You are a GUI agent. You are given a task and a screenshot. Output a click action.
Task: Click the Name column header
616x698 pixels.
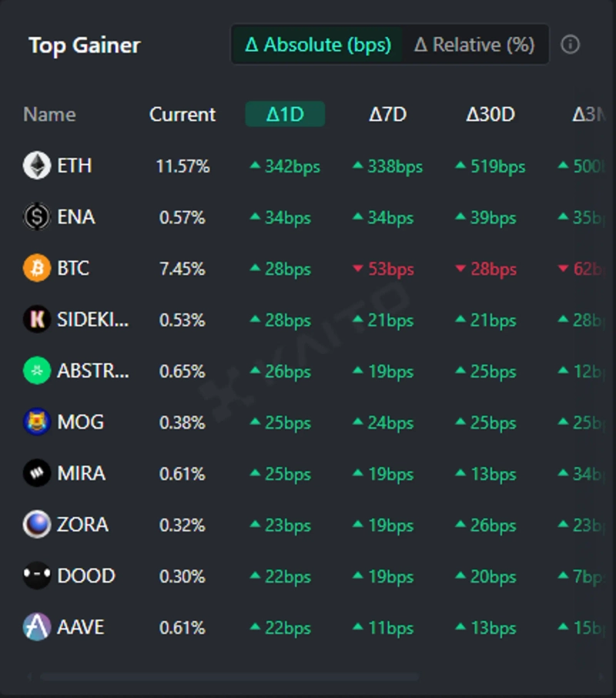coord(49,115)
